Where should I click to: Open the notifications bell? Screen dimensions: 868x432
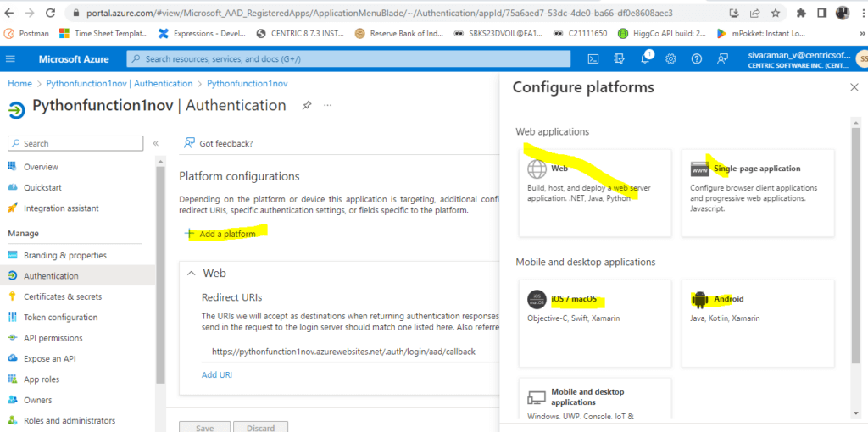point(645,59)
